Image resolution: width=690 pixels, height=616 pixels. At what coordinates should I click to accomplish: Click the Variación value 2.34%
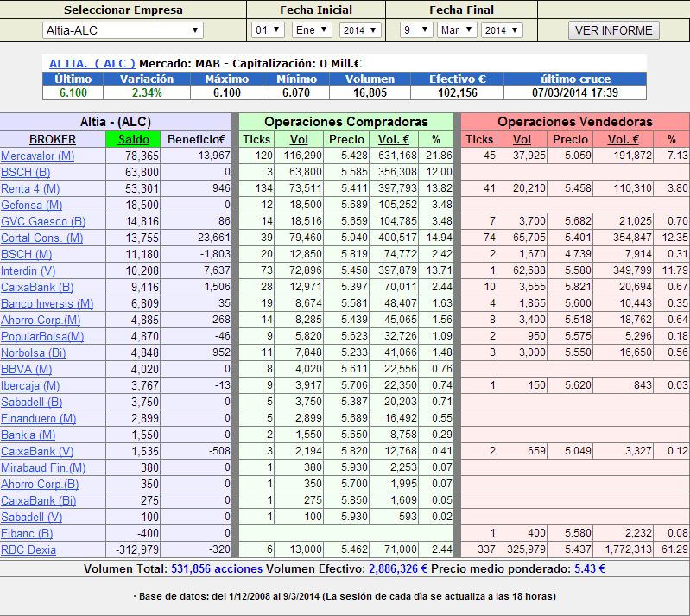pos(147,93)
